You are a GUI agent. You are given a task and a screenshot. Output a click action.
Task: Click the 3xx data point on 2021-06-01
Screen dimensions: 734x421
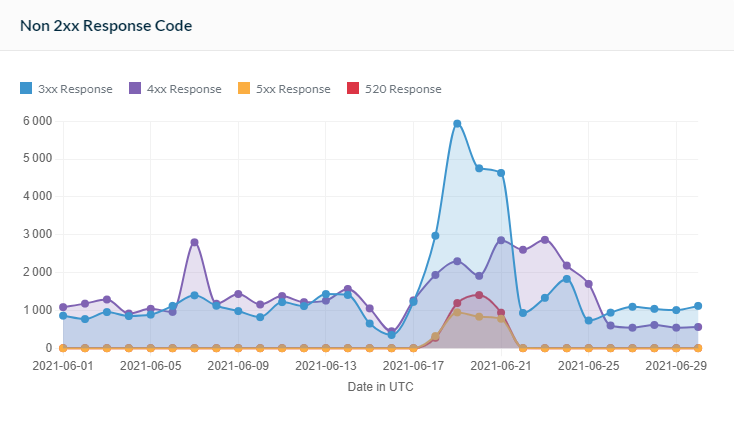click(x=63, y=315)
